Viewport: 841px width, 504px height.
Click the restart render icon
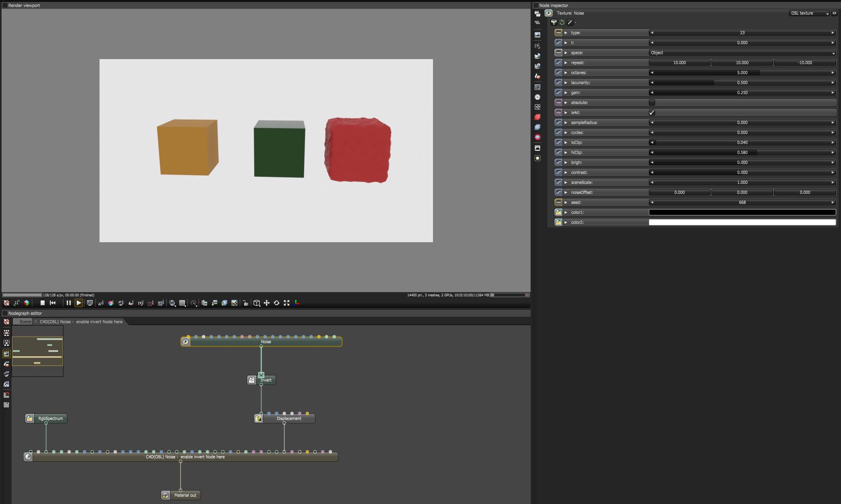pyautogui.click(x=53, y=303)
